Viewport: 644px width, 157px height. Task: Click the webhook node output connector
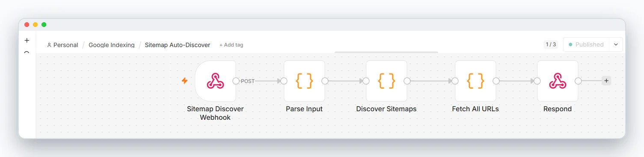click(x=236, y=81)
